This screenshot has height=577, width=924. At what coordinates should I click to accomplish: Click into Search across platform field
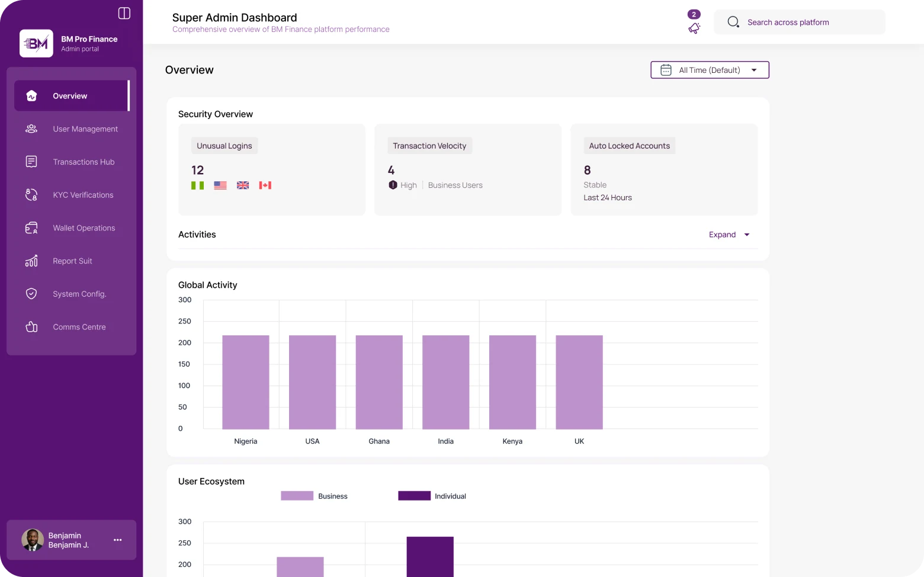click(x=800, y=22)
